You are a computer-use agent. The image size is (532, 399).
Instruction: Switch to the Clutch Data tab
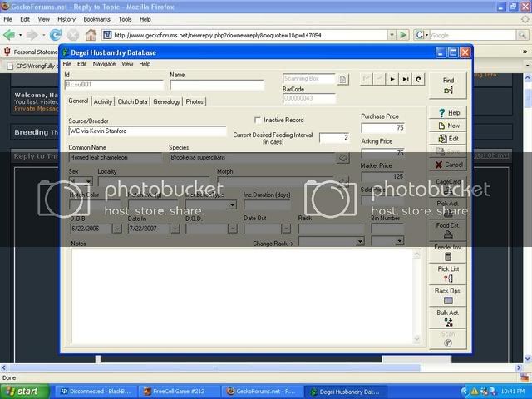[x=132, y=101]
